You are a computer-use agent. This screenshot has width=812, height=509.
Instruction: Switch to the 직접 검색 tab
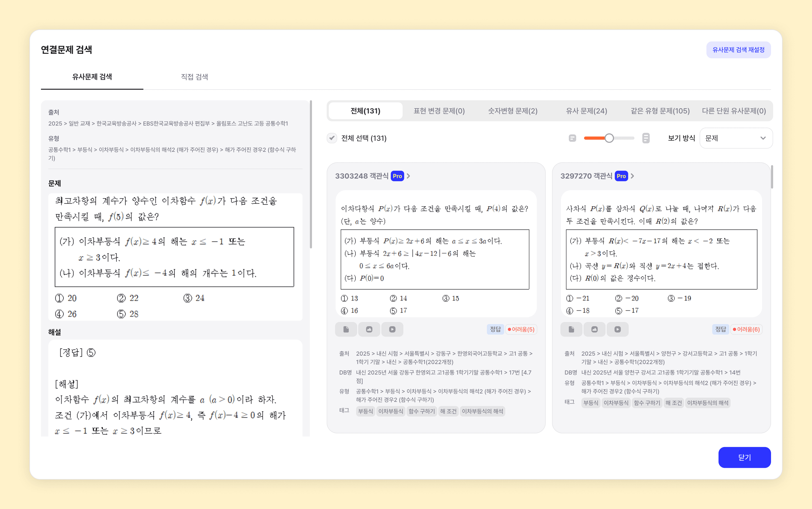195,77
